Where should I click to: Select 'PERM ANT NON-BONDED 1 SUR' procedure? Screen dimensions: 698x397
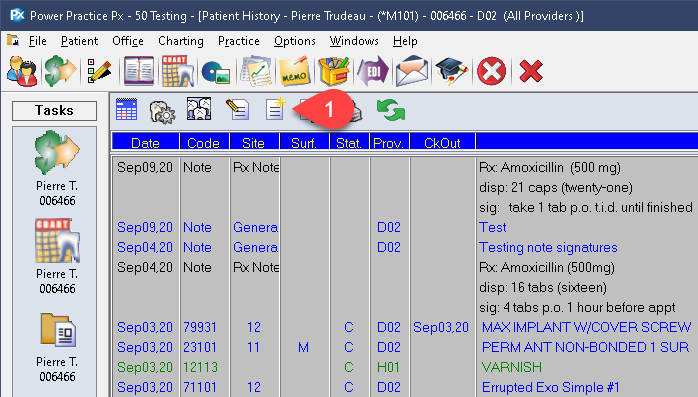tap(585, 347)
